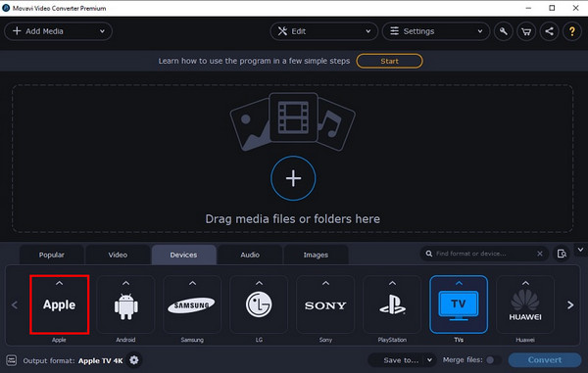Click the Start tutorial button

[x=389, y=61]
